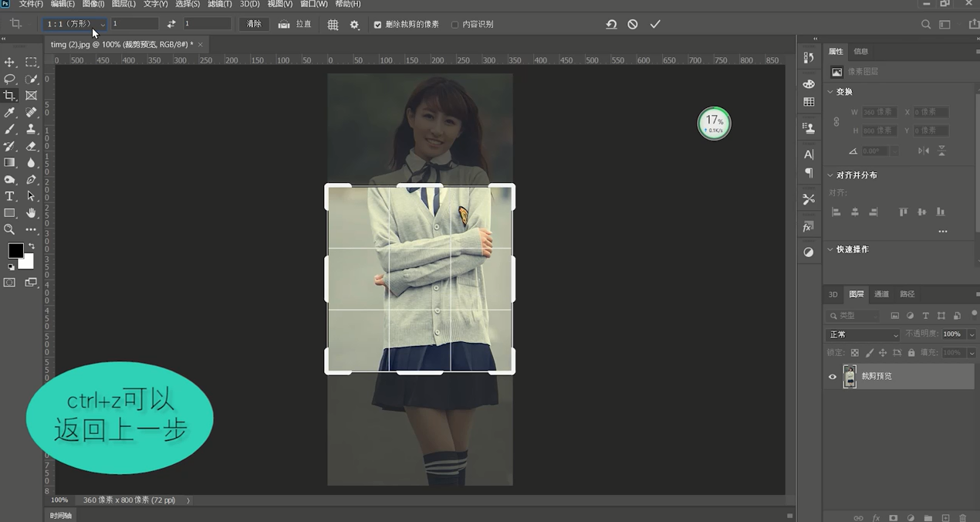Open the 正常 blend mode dropdown
Screen dimensions: 980x522
(863, 334)
